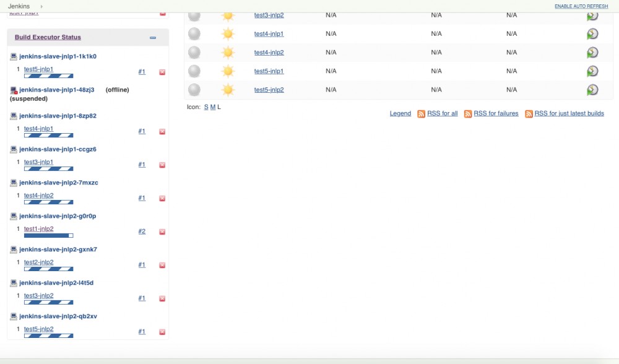Stop the test4-jnlp2 executor build

162,198
